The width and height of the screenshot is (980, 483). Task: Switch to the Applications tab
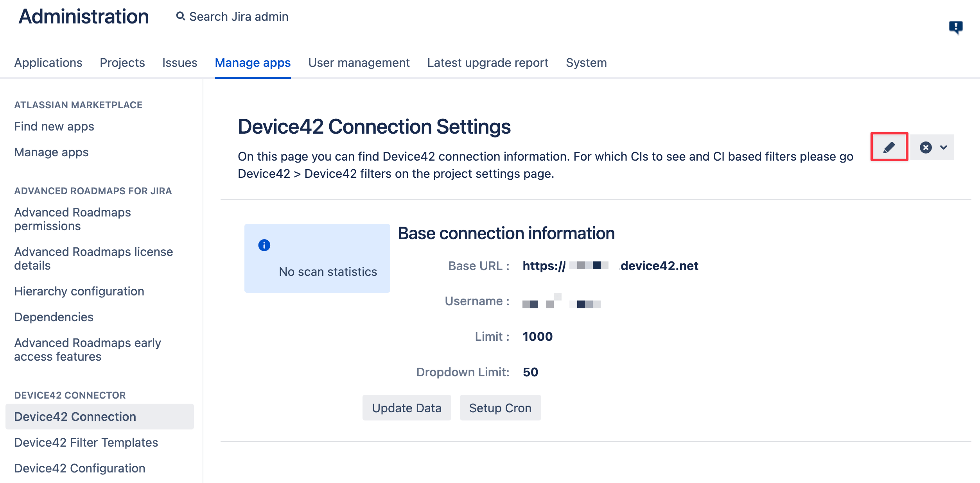click(48, 63)
